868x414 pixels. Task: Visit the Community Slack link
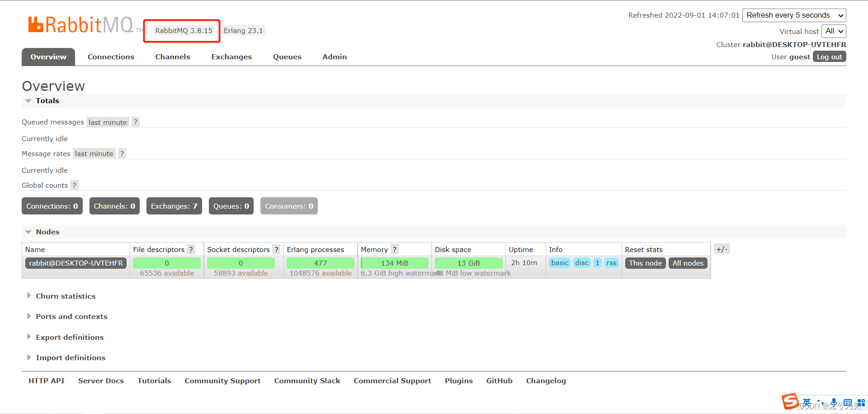tap(307, 381)
